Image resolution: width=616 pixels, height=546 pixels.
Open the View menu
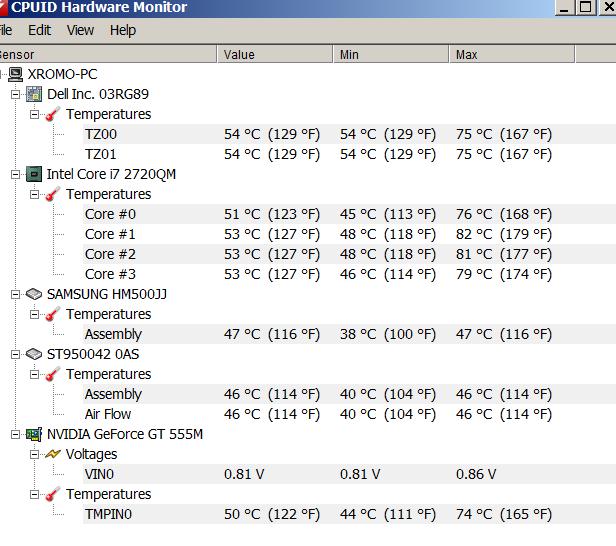[x=80, y=30]
